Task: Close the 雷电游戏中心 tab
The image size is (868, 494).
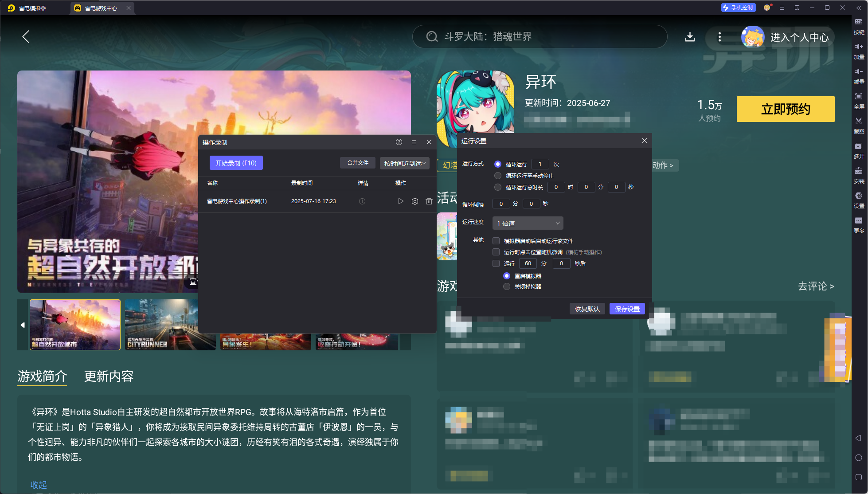Action: 128,8
